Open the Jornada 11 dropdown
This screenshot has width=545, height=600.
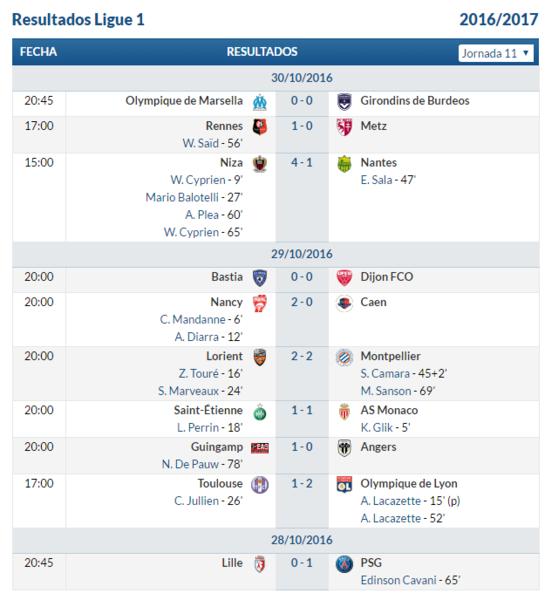click(496, 53)
